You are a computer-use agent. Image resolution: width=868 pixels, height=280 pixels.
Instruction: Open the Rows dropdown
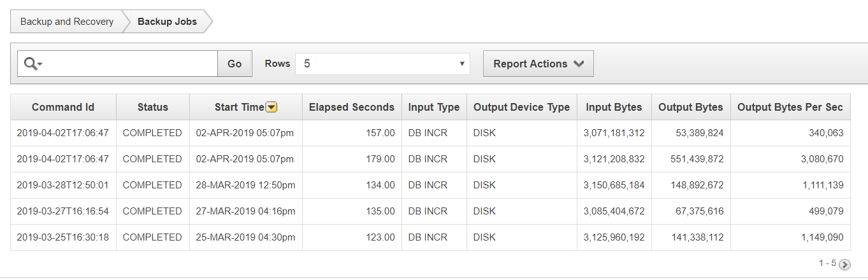382,64
